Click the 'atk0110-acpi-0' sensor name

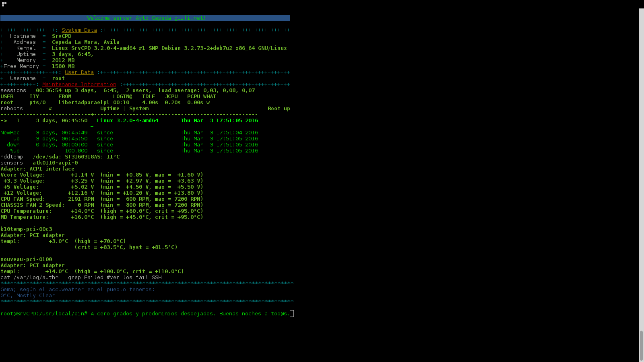(x=55, y=163)
